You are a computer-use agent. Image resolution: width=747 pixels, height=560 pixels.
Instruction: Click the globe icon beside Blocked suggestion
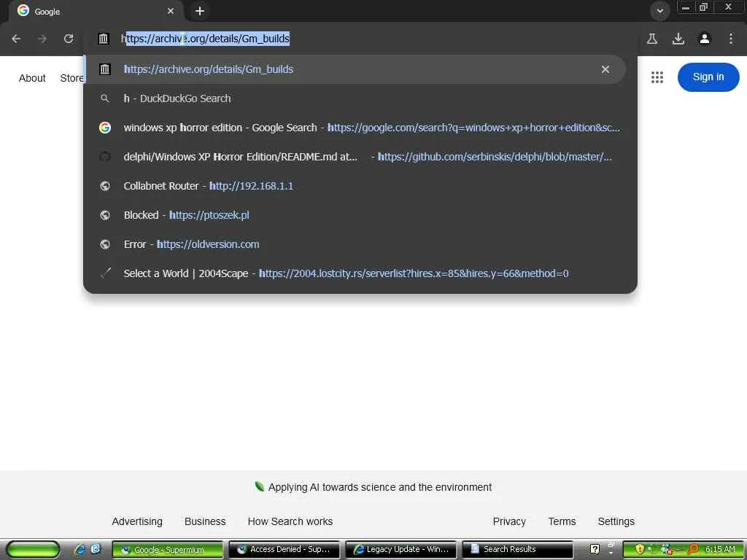[x=105, y=215]
